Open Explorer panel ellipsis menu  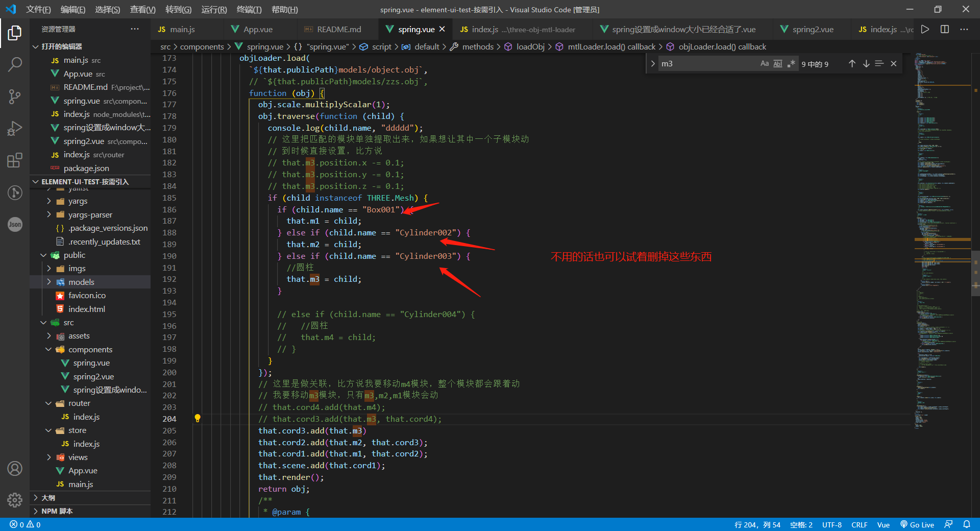[135, 29]
